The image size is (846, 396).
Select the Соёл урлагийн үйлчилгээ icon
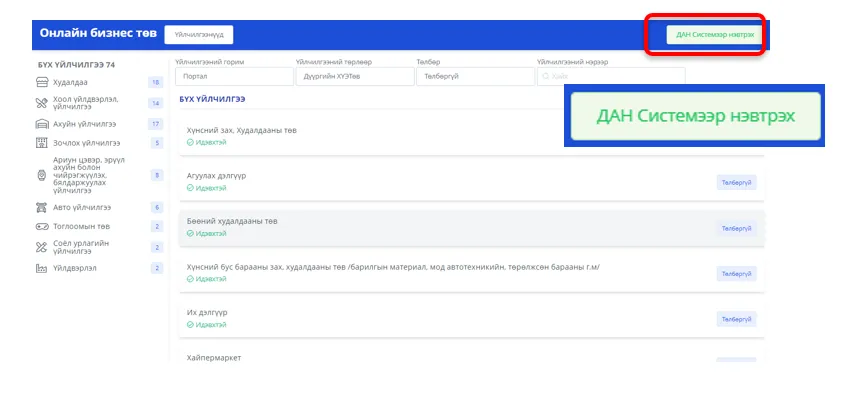[42, 247]
